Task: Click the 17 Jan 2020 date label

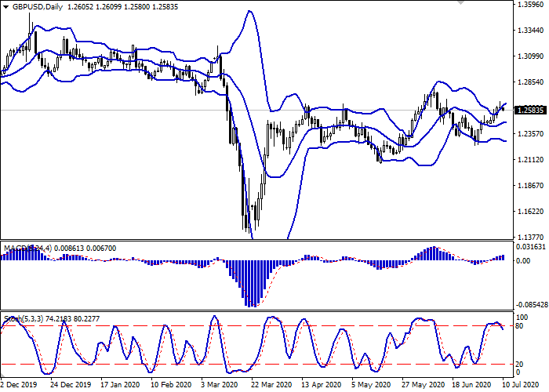Action: [x=119, y=386]
